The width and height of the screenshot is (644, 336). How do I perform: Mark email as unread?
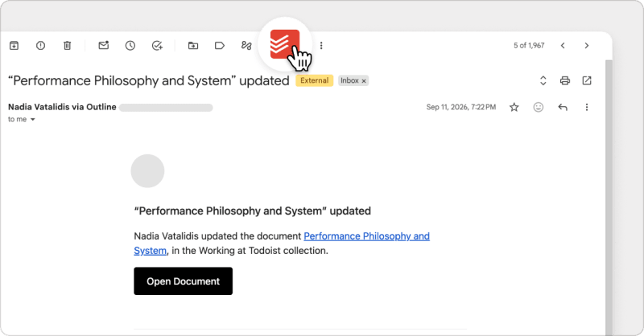(104, 45)
